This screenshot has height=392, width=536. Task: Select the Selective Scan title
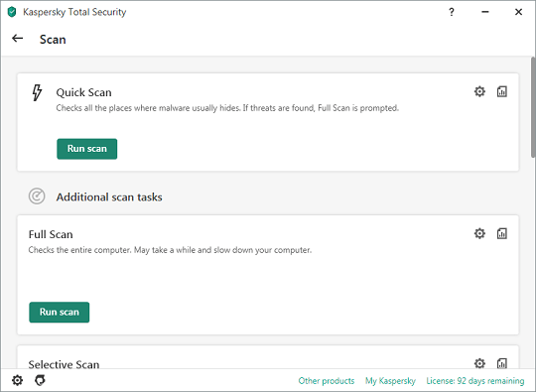click(x=64, y=364)
